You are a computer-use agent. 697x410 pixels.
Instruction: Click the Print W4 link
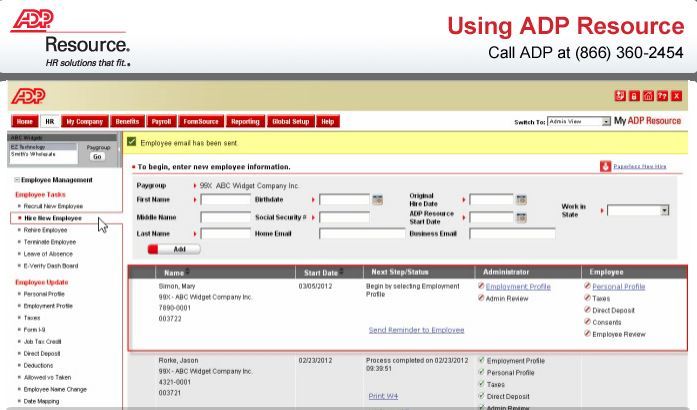click(x=383, y=396)
